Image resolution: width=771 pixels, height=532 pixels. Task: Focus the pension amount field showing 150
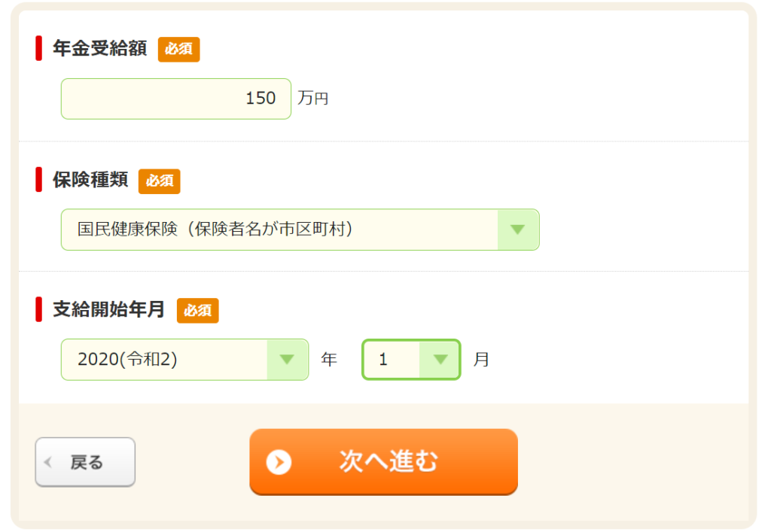(176, 99)
